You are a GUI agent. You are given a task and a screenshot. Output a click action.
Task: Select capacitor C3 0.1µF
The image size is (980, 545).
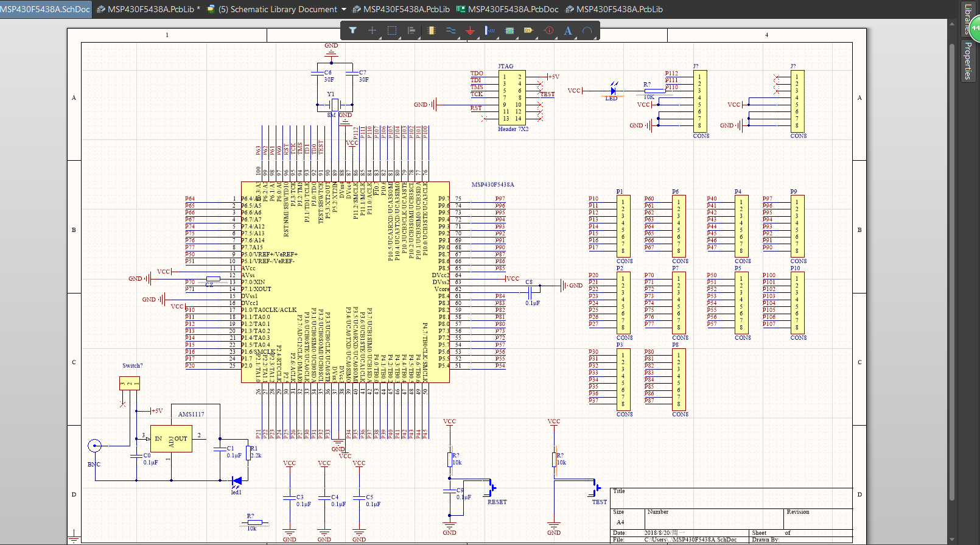[x=289, y=497]
